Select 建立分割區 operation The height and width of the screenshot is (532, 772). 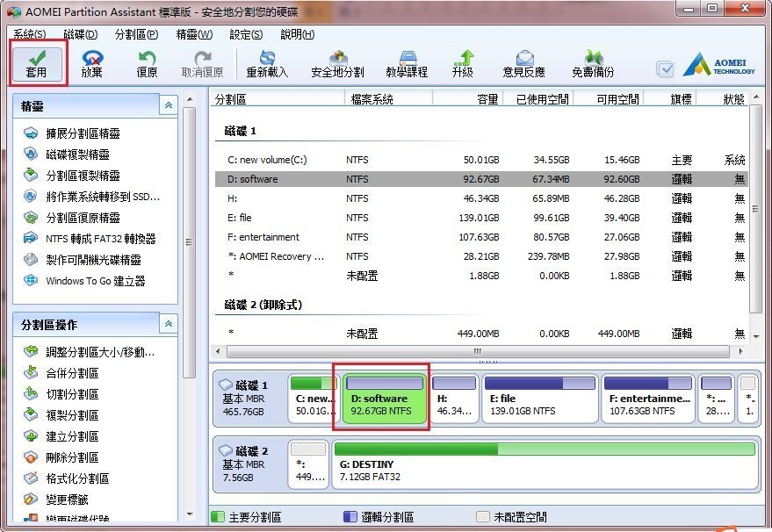(x=61, y=436)
